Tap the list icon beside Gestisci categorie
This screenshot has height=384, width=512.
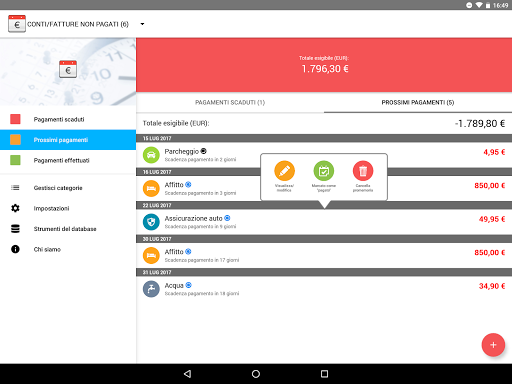click(x=15, y=188)
